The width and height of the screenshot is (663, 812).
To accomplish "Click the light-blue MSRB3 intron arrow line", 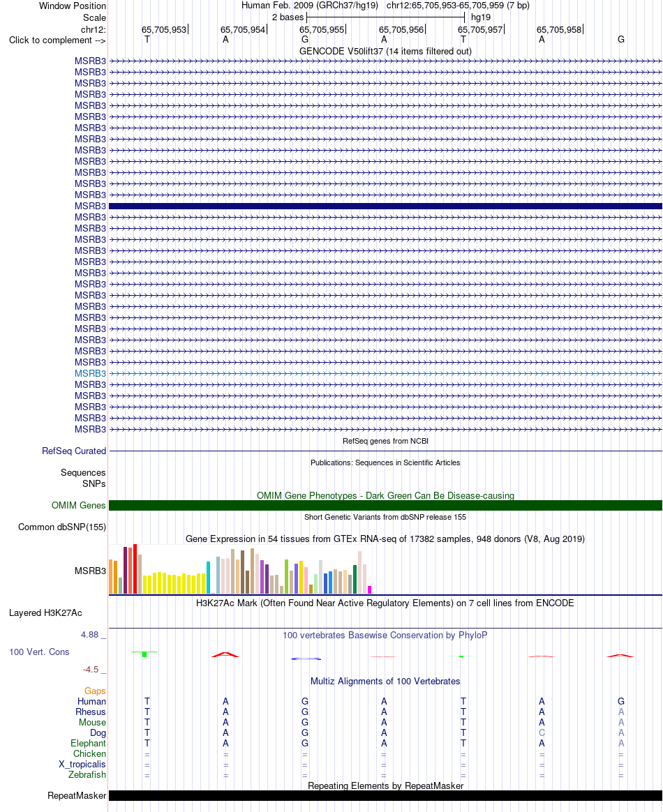I will pyautogui.click(x=385, y=373).
